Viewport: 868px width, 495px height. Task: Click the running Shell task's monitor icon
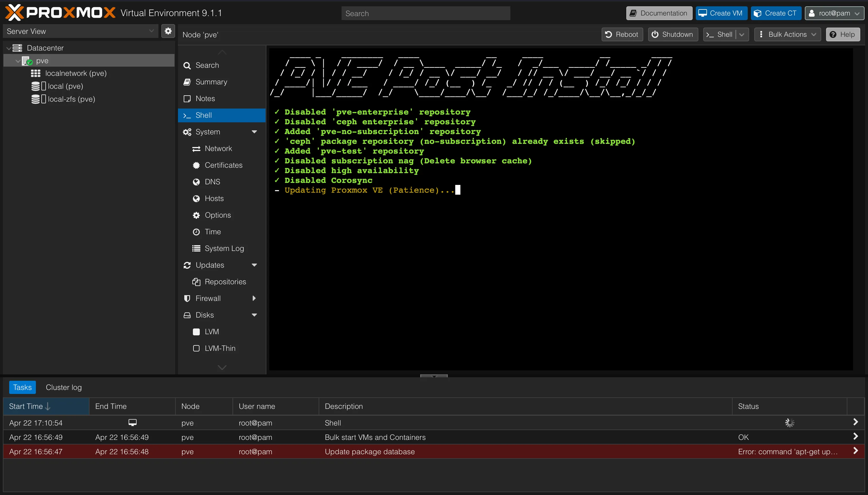133,422
